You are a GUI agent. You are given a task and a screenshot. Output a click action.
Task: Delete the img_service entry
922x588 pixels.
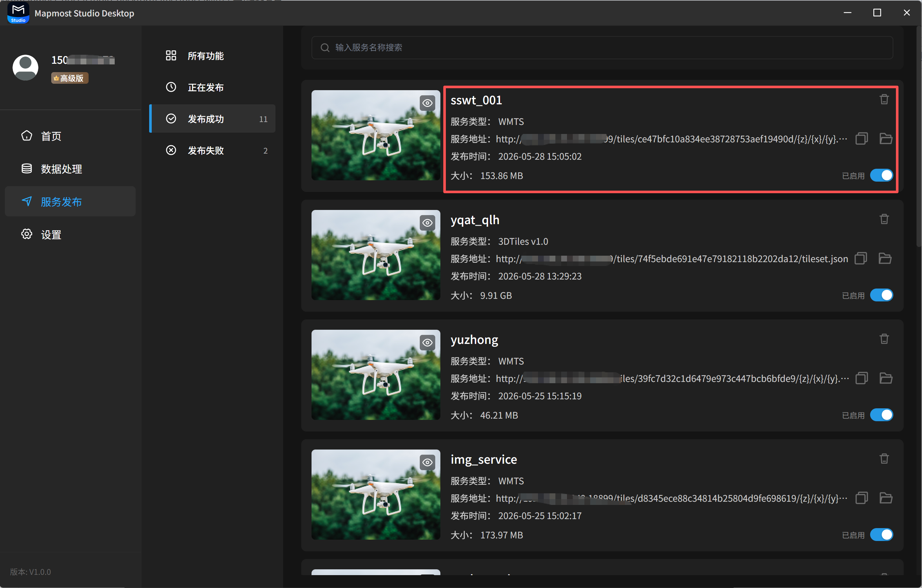click(884, 459)
